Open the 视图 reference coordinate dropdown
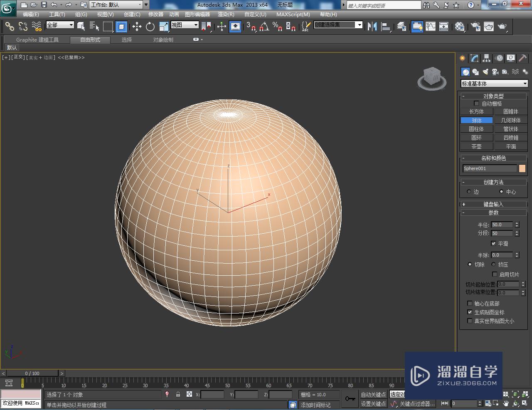Image resolution: width=532 pixels, height=410 pixels. (185, 25)
